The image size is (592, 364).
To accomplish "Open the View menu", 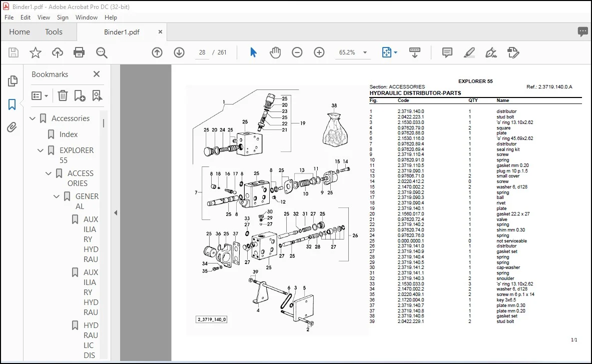I will click(44, 17).
